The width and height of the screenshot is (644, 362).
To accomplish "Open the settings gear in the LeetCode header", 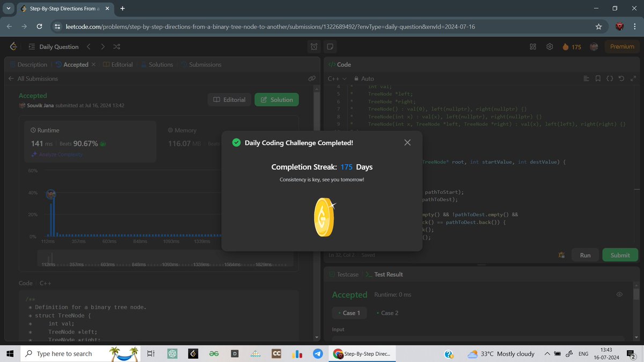I will (550, 47).
